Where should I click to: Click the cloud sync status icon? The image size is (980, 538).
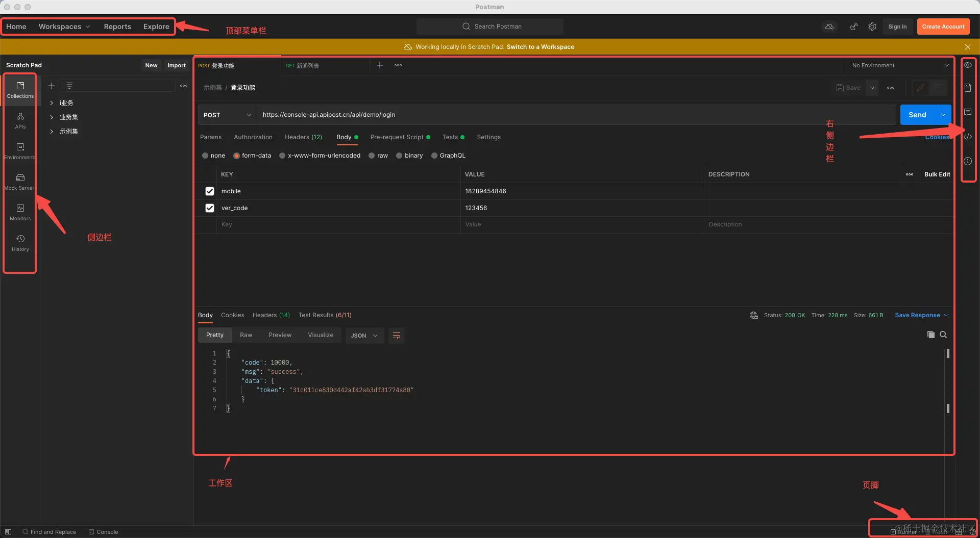pos(829,27)
